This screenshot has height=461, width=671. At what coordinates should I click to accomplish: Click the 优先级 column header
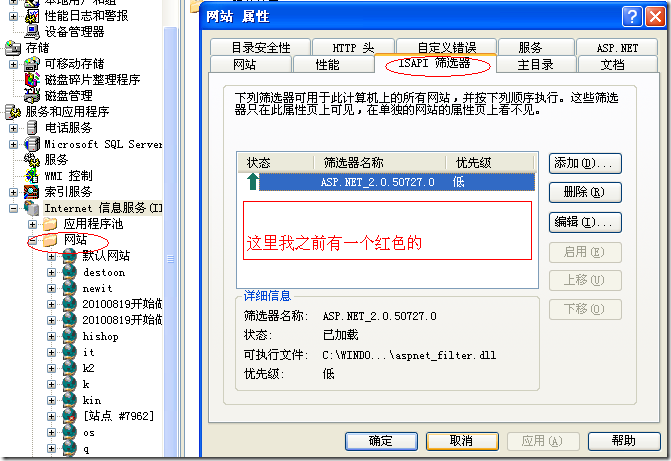pos(490,163)
